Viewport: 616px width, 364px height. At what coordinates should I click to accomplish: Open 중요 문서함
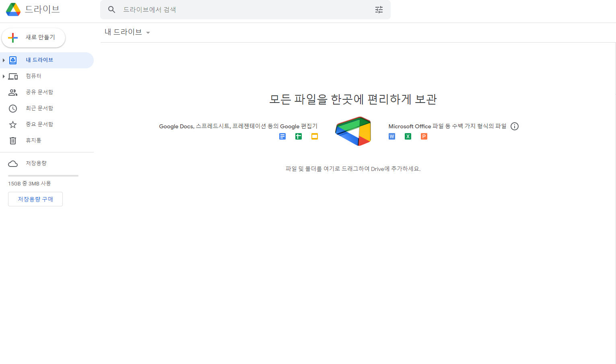coord(47,124)
